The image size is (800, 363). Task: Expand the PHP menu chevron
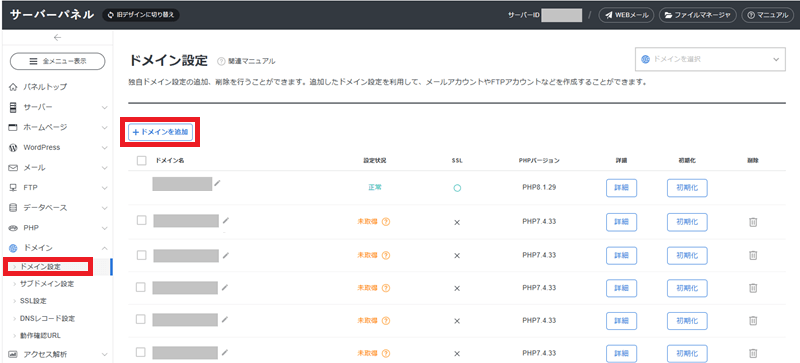pyautogui.click(x=105, y=228)
